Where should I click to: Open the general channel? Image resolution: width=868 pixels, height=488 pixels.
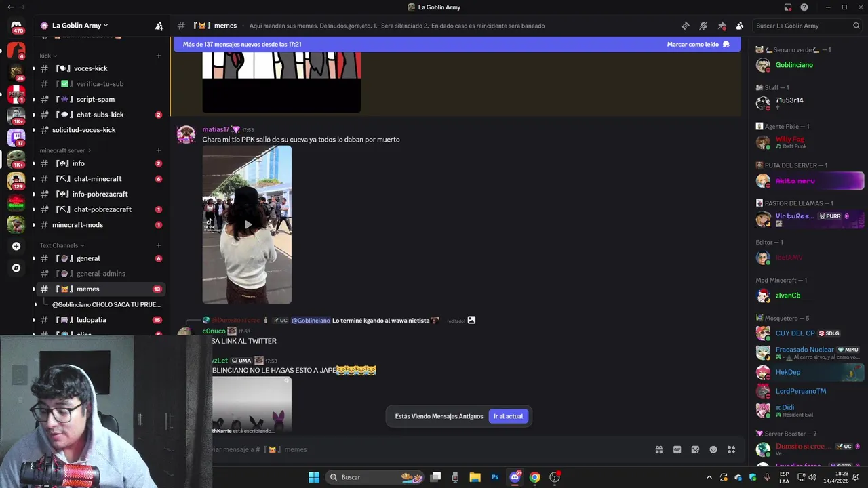100,258
